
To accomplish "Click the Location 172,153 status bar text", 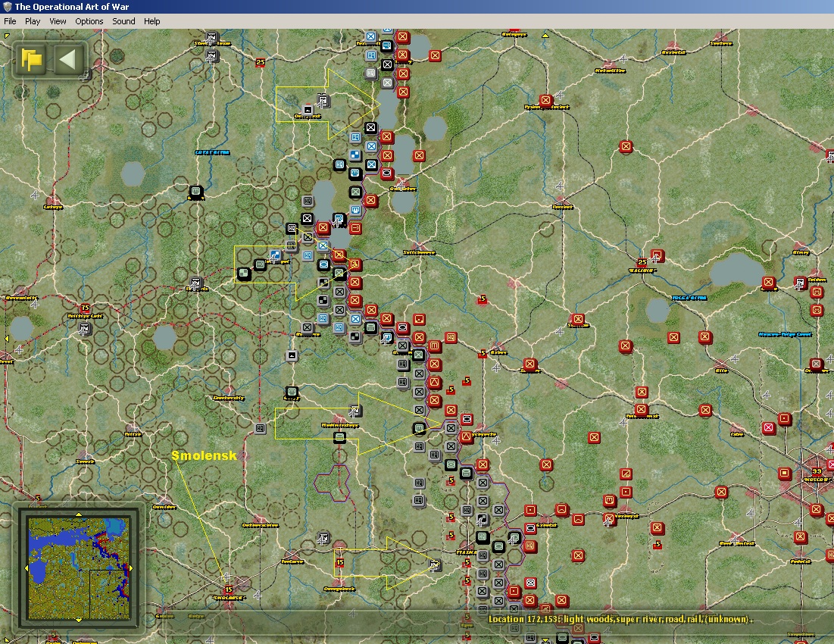I will click(x=619, y=619).
